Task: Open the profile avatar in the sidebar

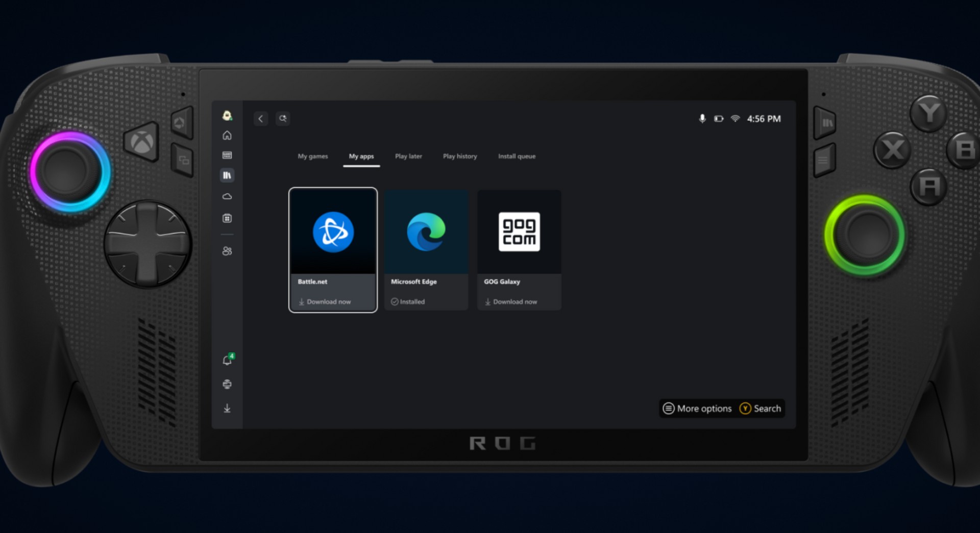Action: 227,116
